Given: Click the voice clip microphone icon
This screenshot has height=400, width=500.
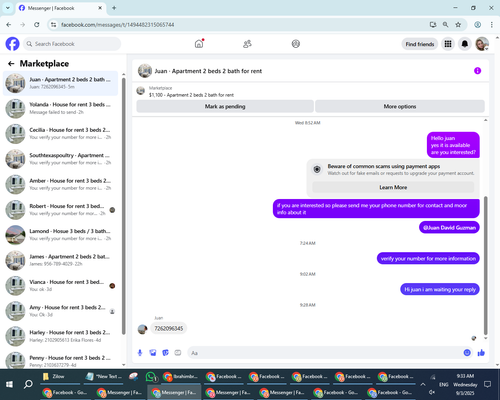Looking at the screenshot, I should coord(140,353).
